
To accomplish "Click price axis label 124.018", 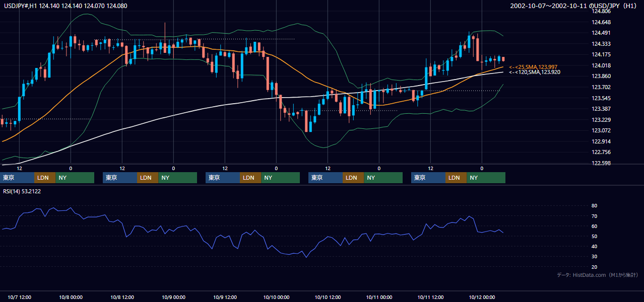I will pos(601,65).
